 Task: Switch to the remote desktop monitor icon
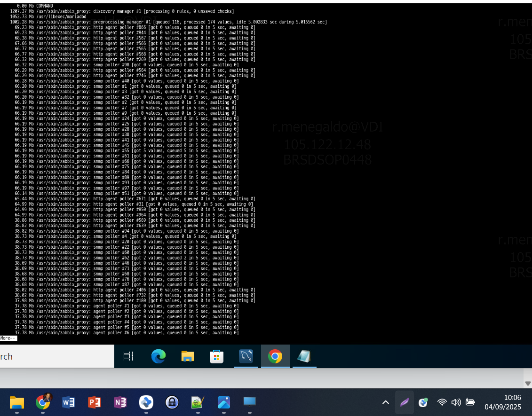click(249, 402)
